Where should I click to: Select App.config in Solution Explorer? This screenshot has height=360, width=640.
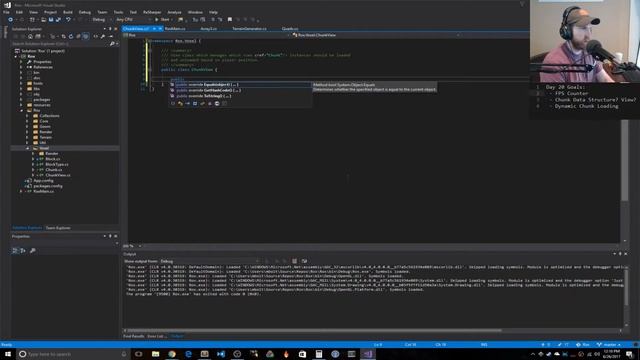43,180
